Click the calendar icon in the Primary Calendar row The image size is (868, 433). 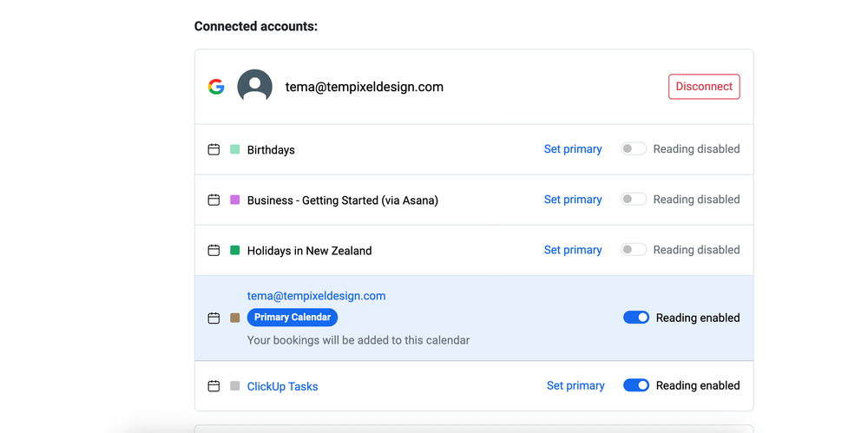click(x=214, y=318)
